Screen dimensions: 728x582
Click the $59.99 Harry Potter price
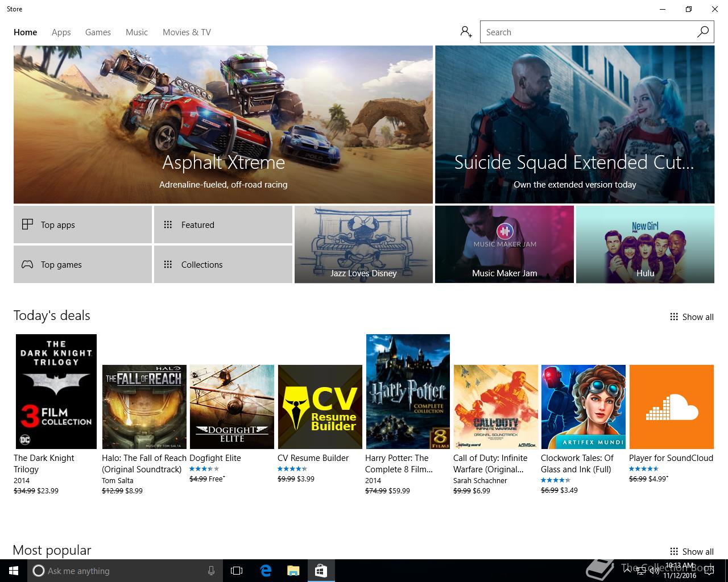(x=399, y=490)
